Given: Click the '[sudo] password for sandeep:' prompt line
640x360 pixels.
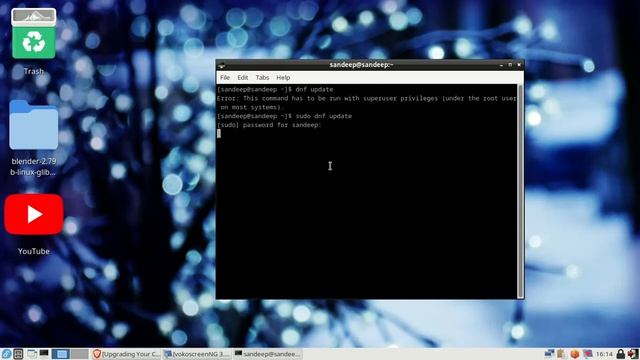Looking at the screenshot, I should coord(269,125).
